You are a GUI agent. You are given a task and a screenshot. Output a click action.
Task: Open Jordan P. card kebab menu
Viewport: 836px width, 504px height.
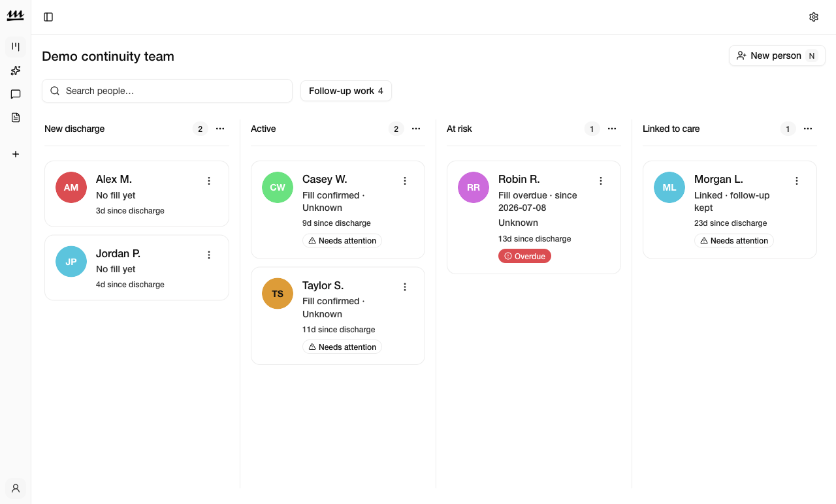(x=209, y=255)
